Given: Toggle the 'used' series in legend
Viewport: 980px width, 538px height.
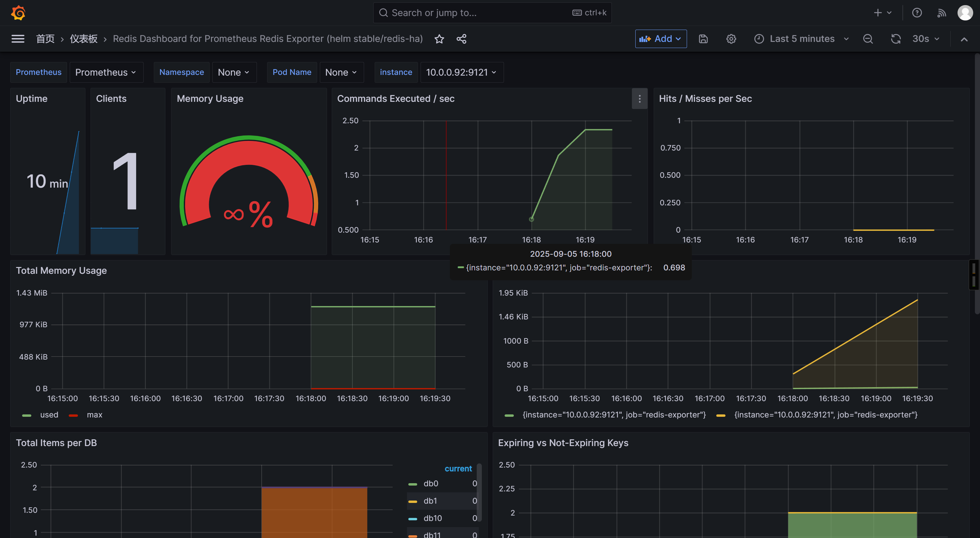Looking at the screenshot, I should pyautogui.click(x=49, y=415).
